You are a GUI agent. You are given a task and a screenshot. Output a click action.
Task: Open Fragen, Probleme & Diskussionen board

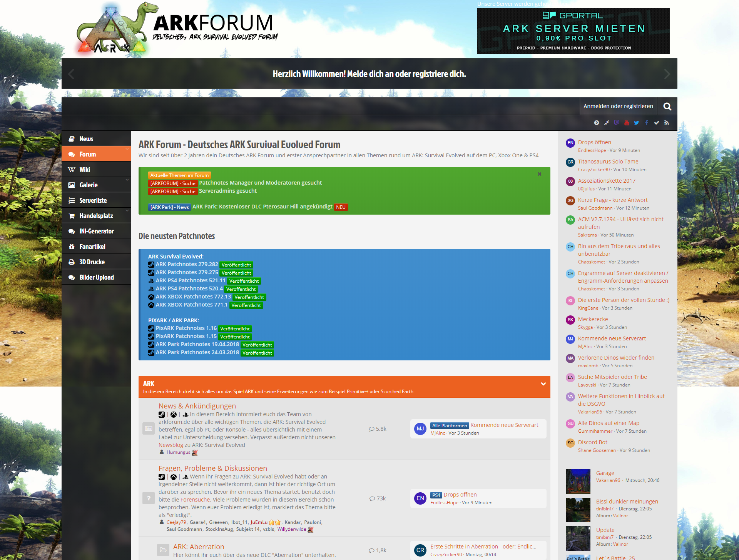pyautogui.click(x=213, y=468)
